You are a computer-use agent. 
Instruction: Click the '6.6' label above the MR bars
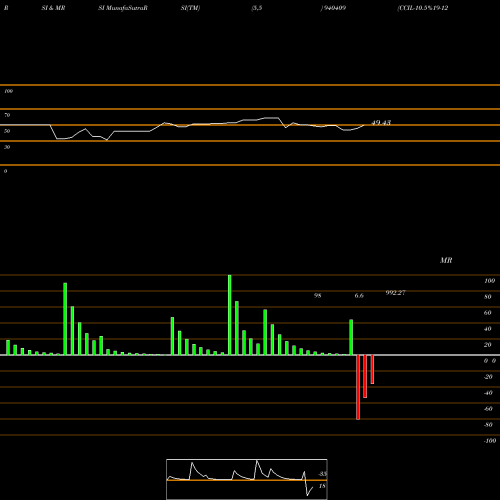tap(359, 296)
